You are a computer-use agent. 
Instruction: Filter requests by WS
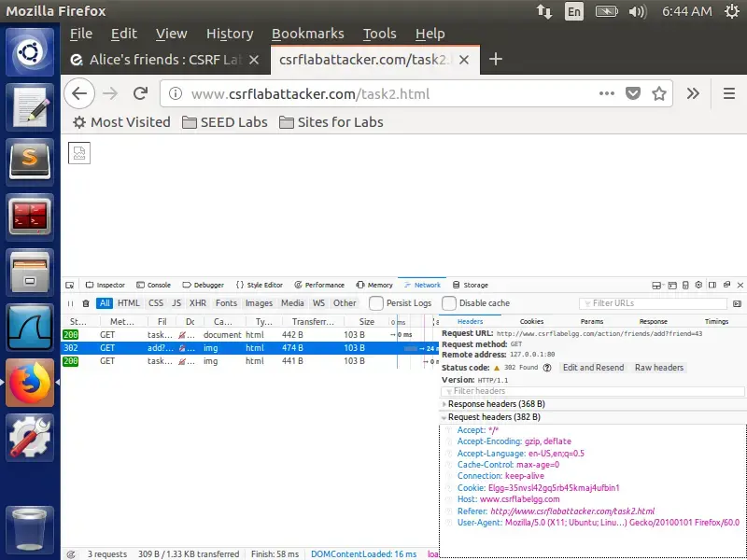(x=318, y=303)
